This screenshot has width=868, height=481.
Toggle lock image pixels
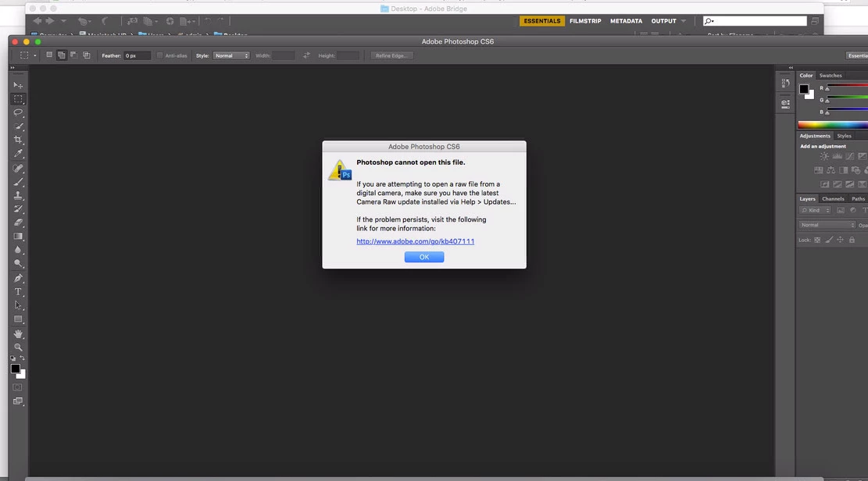click(x=829, y=240)
